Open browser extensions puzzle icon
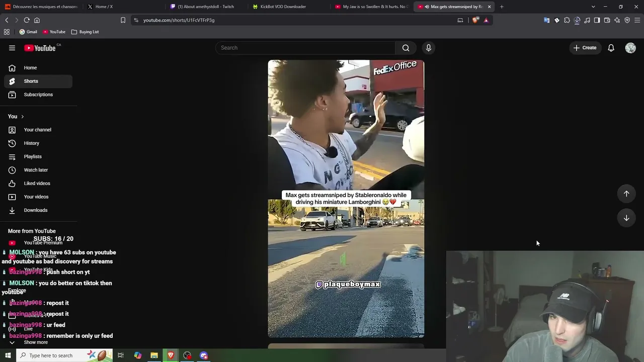Image resolution: width=644 pixels, height=362 pixels. [567, 20]
